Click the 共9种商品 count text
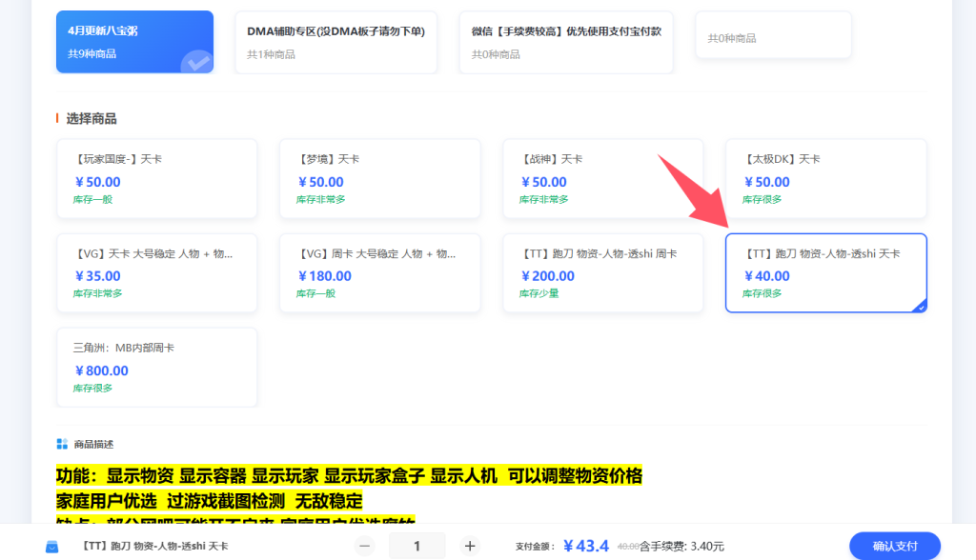Viewport: 976px width, 560px height. pyautogui.click(x=91, y=53)
